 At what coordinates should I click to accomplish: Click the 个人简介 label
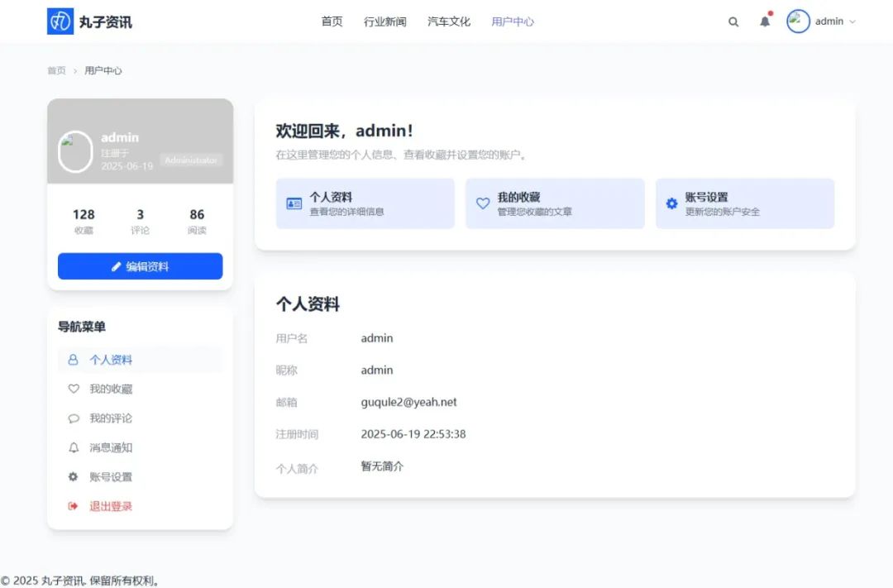tap(297, 469)
